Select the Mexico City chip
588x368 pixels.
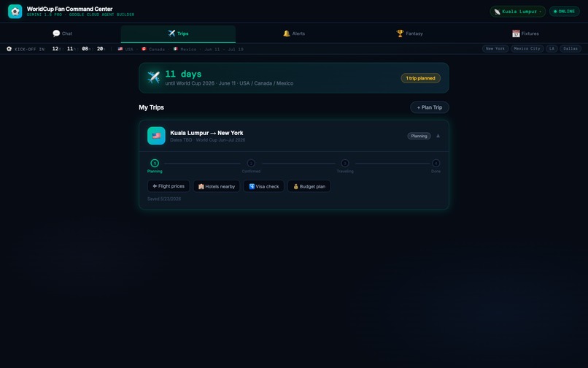click(527, 48)
